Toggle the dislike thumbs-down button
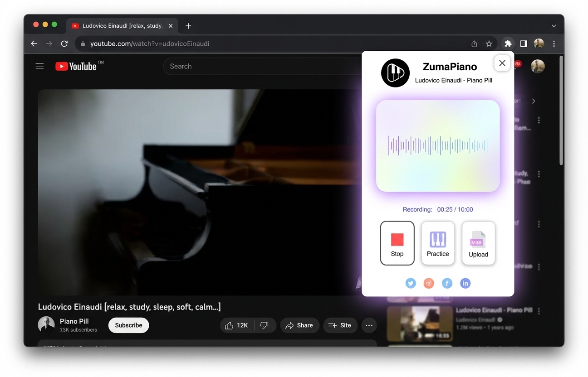The image size is (588, 377). (x=265, y=325)
